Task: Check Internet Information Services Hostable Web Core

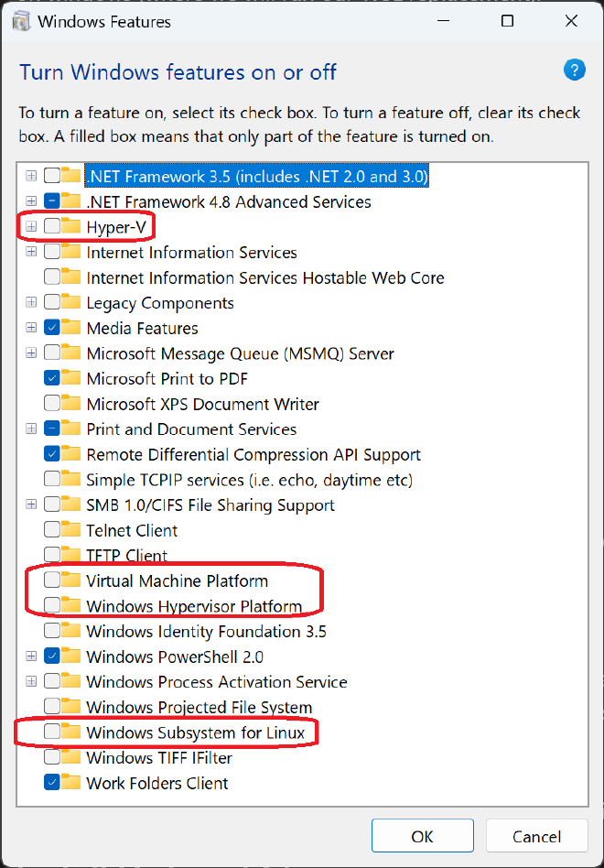Action: pos(52,277)
